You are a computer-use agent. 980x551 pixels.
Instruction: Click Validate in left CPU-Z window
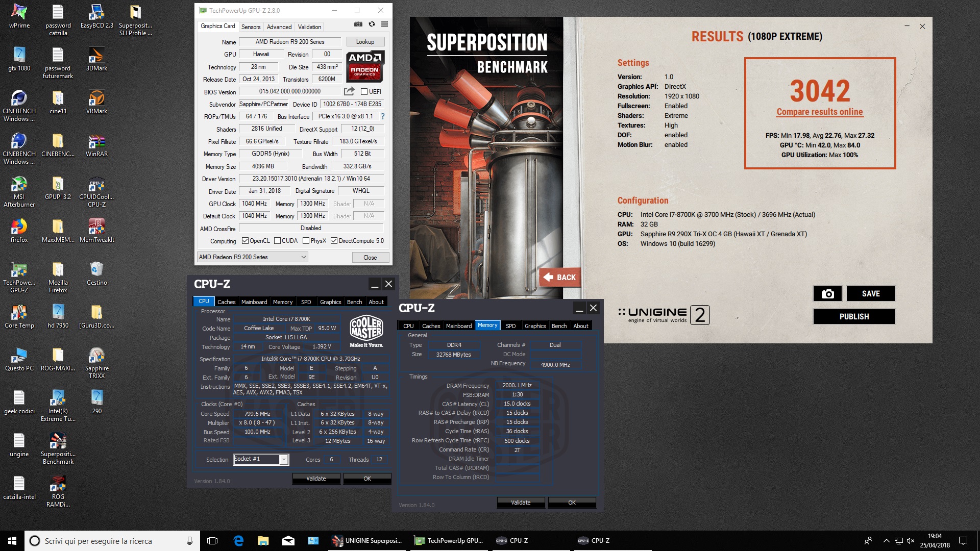tap(316, 479)
